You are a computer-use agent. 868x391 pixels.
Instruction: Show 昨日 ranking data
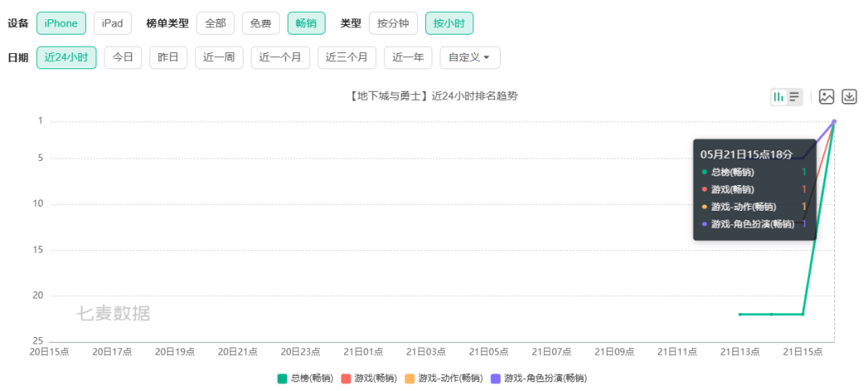pyautogui.click(x=168, y=58)
